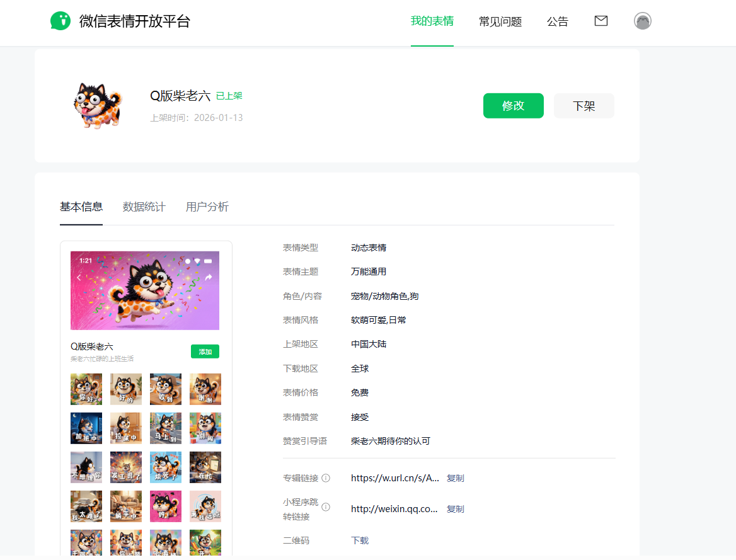Screen dimensions: 736x560
Task: Open the mail envelope messages icon
Action: pyautogui.click(x=601, y=21)
